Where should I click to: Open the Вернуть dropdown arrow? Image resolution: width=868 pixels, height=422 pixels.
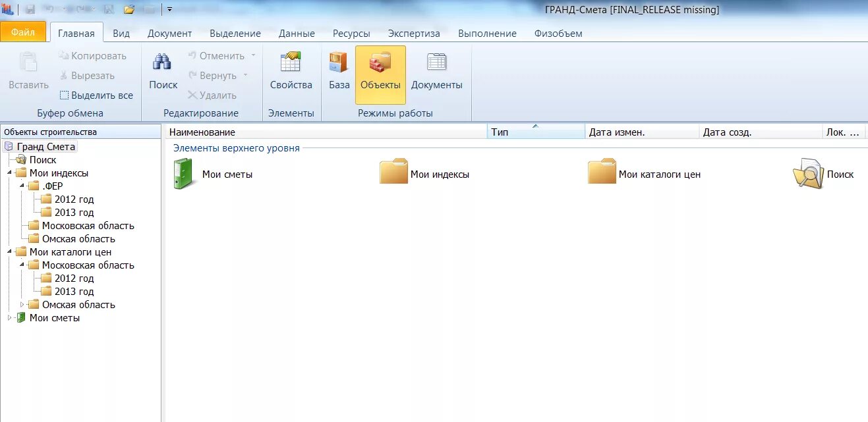pyautogui.click(x=245, y=76)
